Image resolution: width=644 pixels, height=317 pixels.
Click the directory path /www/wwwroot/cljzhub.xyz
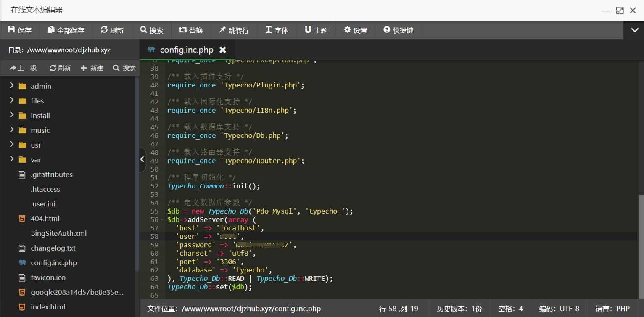(69, 50)
